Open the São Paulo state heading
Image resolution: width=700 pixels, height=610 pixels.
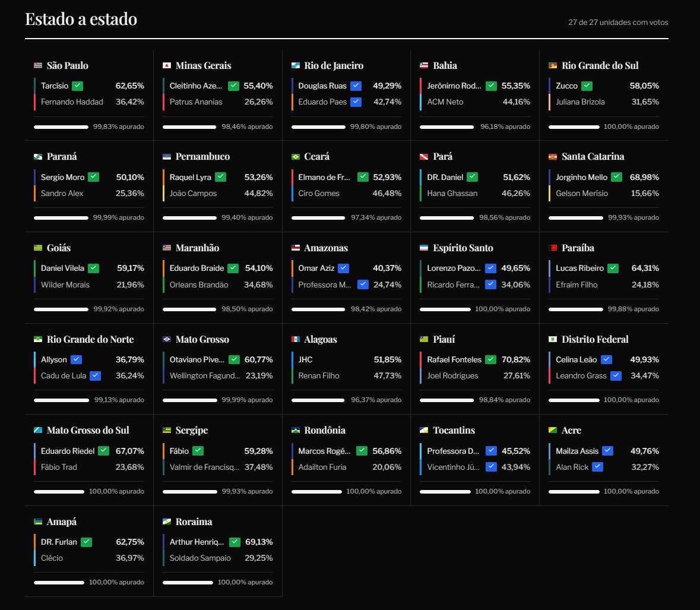pos(68,66)
